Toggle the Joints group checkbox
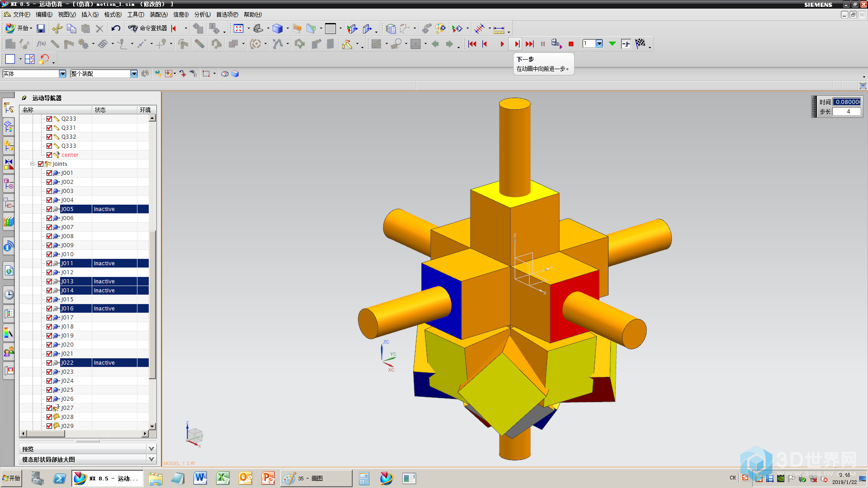The image size is (868, 488). [41, 164]
